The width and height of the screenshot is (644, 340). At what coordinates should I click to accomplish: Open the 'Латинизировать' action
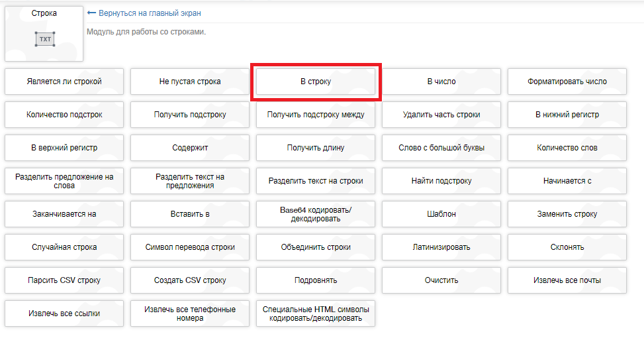[441, 247]
